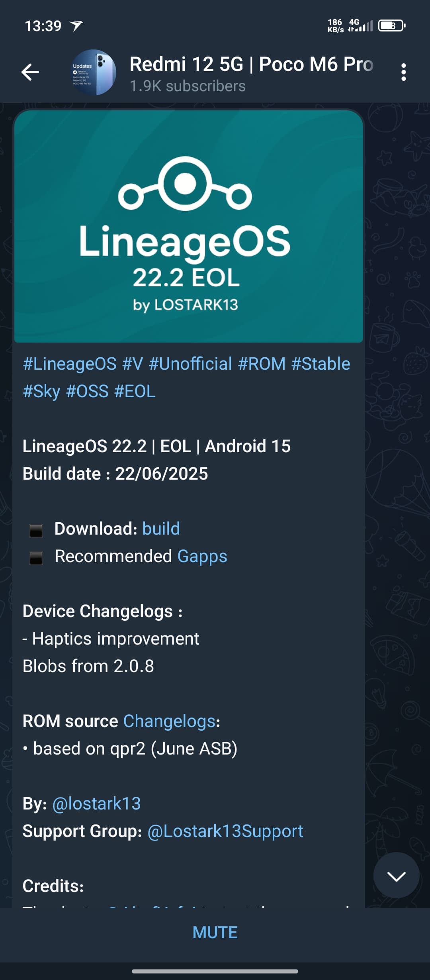Open the three-dot overflow menu
Image resolution: width=430 pixels, height=980 pixels.
(403, 72)
